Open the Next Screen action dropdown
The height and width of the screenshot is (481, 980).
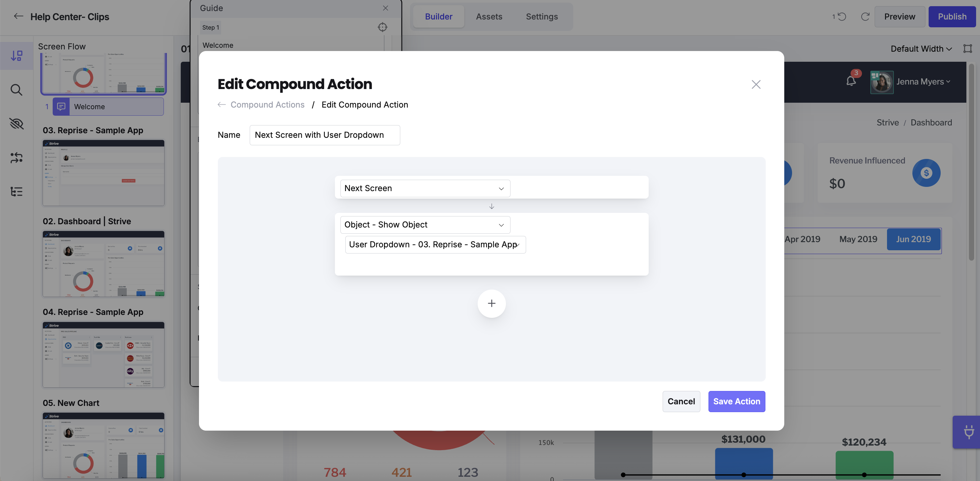point(425,188)
